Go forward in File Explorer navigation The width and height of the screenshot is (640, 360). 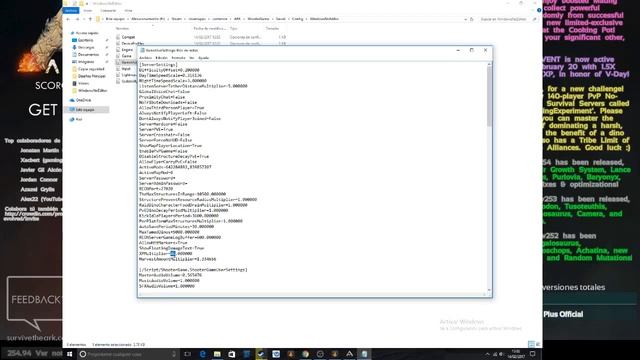click(77, 19)
